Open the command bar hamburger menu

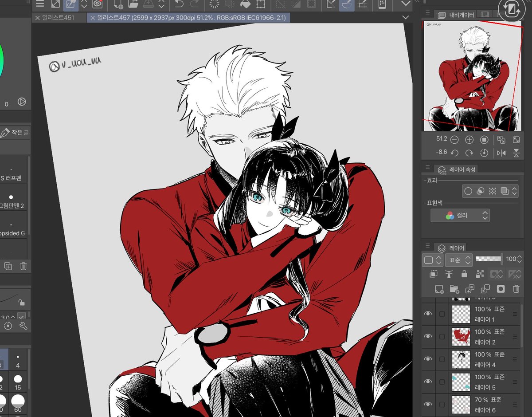point(40,4)
